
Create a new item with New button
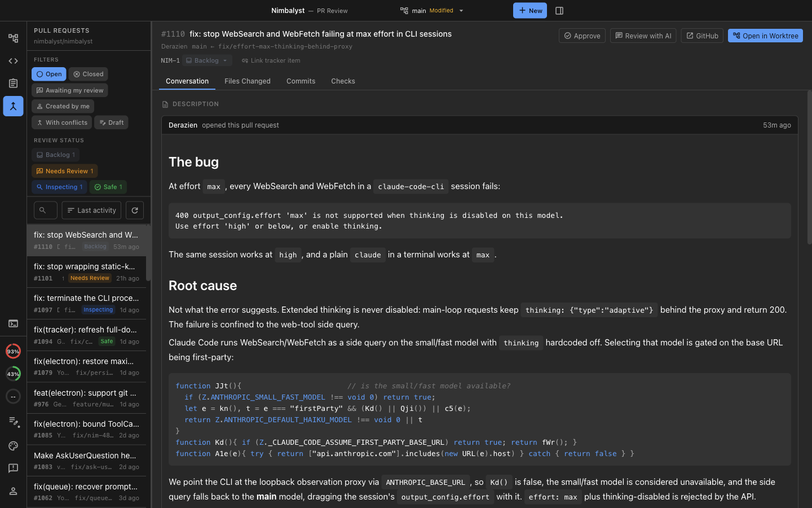(x=530, y=11)
